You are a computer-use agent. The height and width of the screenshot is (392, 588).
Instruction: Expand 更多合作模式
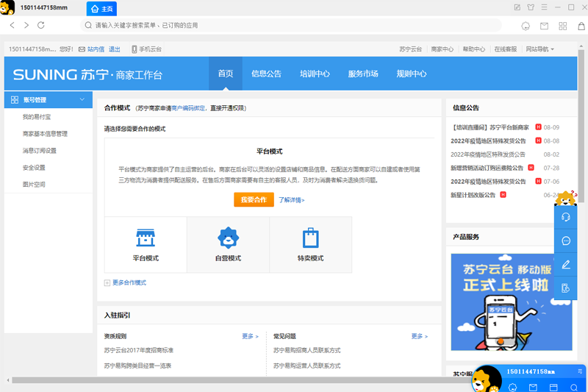(x=125, y=282)
